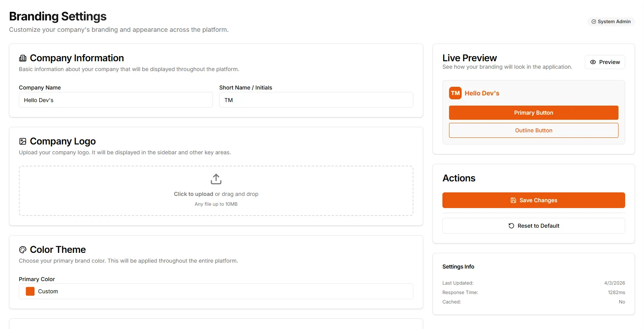Click the palette icon beside Color Theme

(x=23, y=250)
